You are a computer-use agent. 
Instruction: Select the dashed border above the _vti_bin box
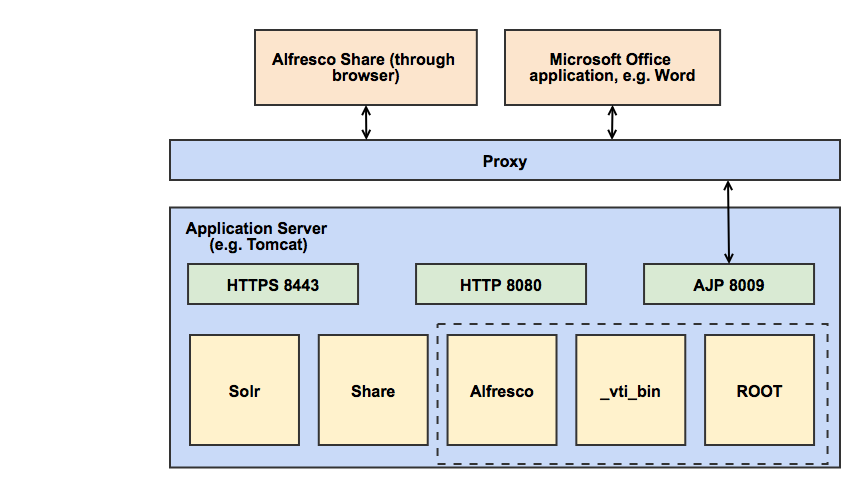tap(630, 324)
